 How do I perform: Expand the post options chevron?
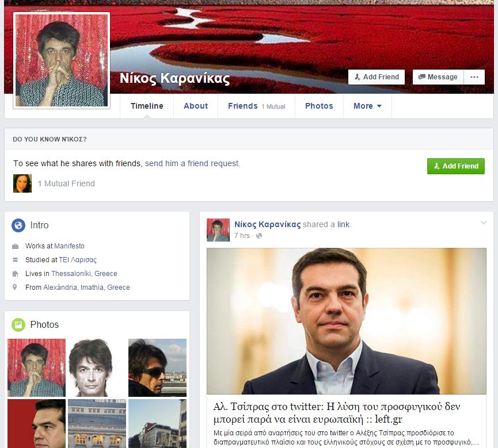pos(484,223)
